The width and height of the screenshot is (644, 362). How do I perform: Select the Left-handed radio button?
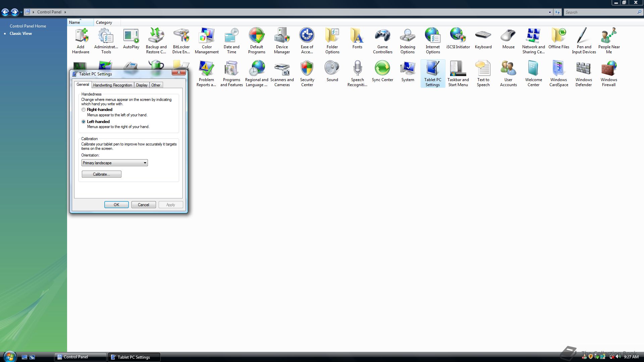84,122
